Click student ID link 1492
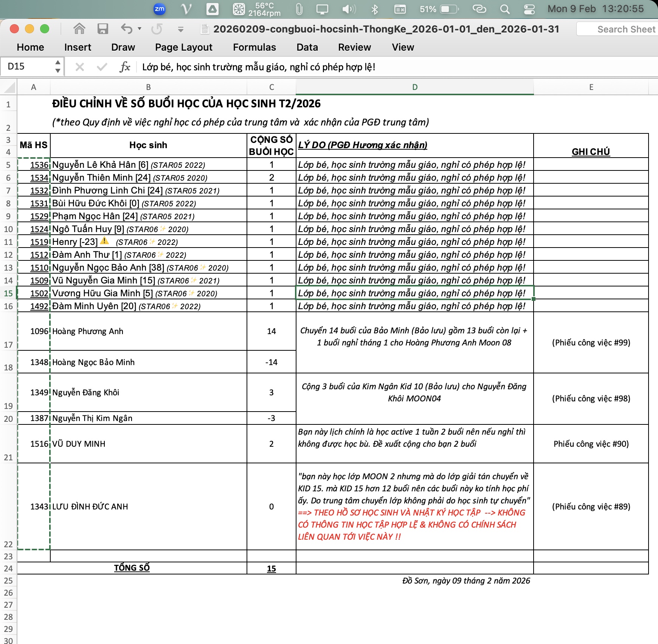658x644 pixels. coord(39,306)
